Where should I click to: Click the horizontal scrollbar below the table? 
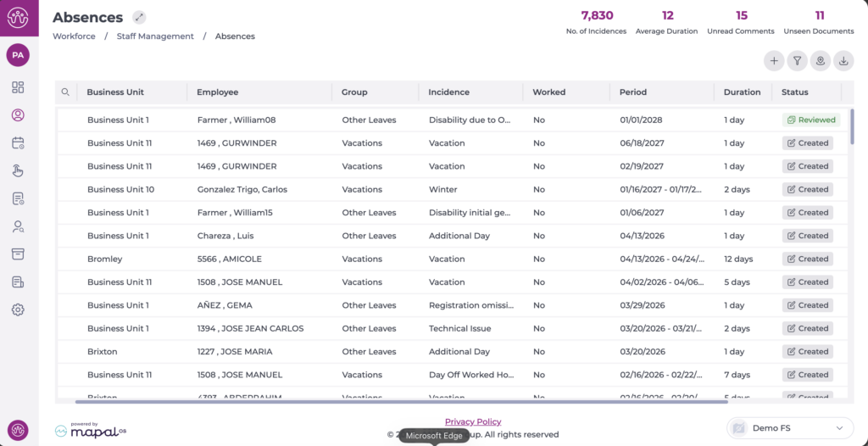[x=398, y=402]
